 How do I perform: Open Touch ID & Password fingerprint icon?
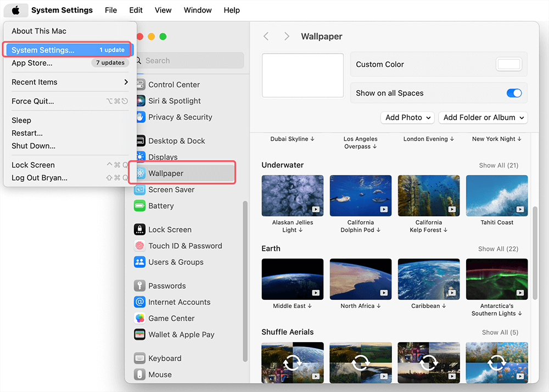(x=139, y=246)
